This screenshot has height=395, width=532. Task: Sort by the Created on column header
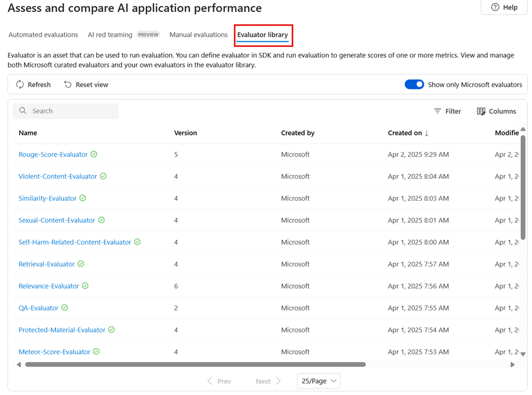coord(405,133)
